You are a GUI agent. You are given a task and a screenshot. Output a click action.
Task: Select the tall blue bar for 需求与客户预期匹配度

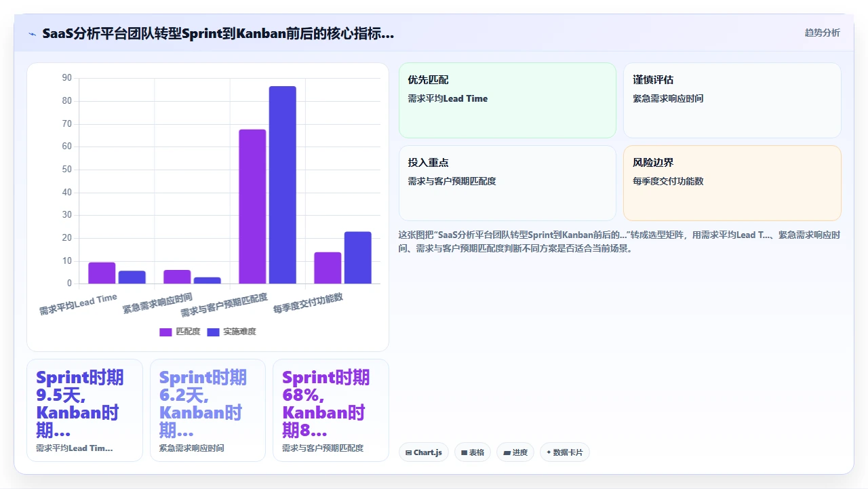[x=283, y=184]
